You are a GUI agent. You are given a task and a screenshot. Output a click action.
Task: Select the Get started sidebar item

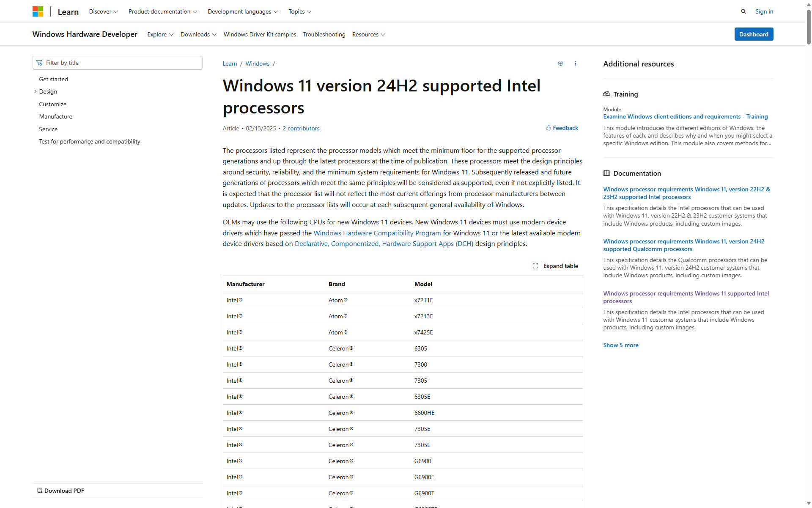pyautogui.click(x=53, y=79)
